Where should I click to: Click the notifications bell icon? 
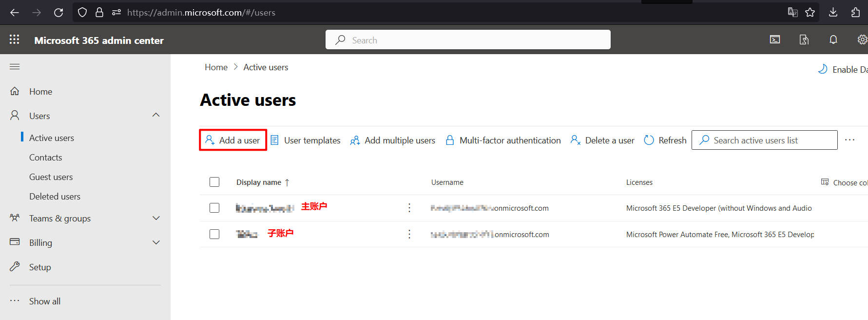833,40
